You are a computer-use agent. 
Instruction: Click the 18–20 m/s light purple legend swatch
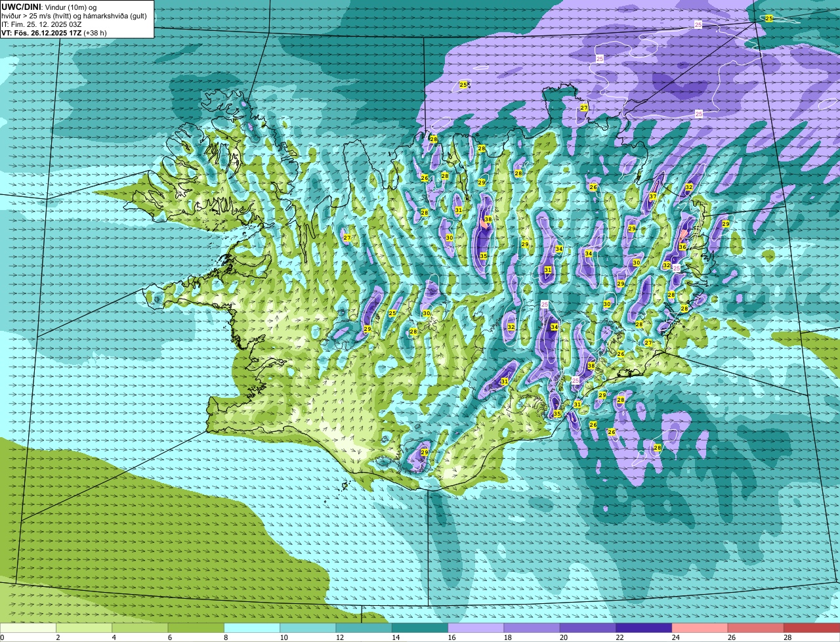(532, 628)
